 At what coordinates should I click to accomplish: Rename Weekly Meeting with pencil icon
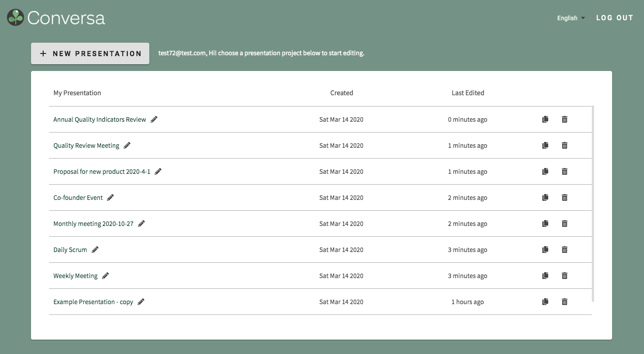105,276
